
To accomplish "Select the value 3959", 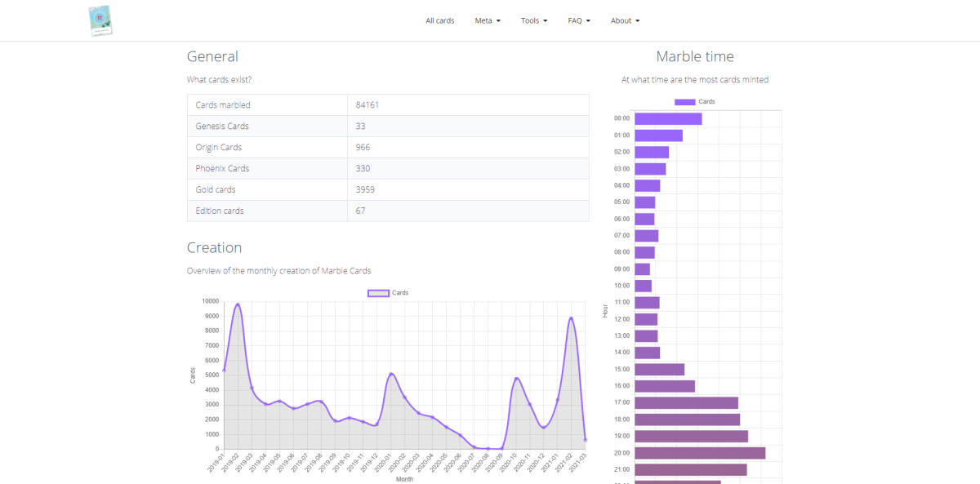I will 365,190.
